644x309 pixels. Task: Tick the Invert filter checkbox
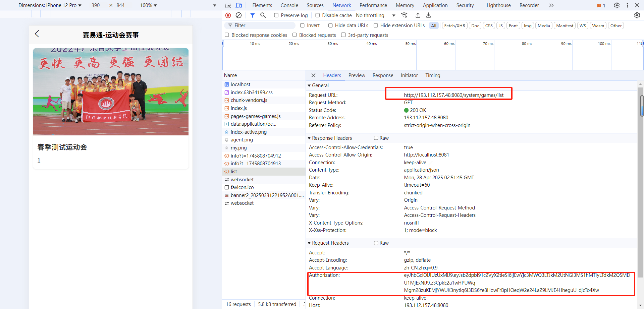coord(302,25)
